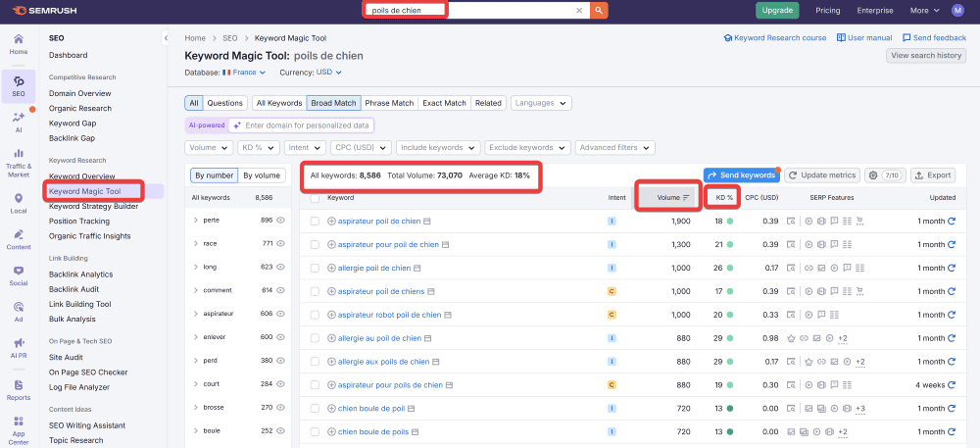
Task: Open the Traffic & Market rail icon
Action: click(x=19, y=163)
